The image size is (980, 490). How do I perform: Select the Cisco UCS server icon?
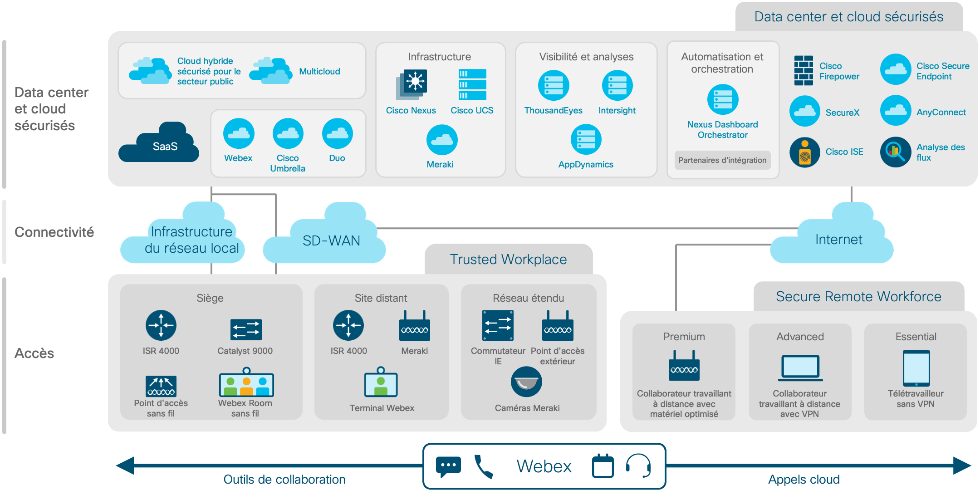pyautogui.click(x=472, y=84)
